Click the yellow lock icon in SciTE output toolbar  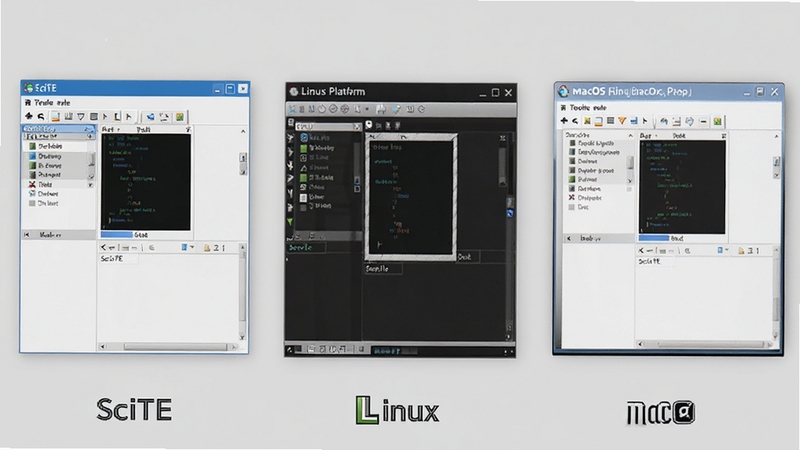click(x=207, y=248)
